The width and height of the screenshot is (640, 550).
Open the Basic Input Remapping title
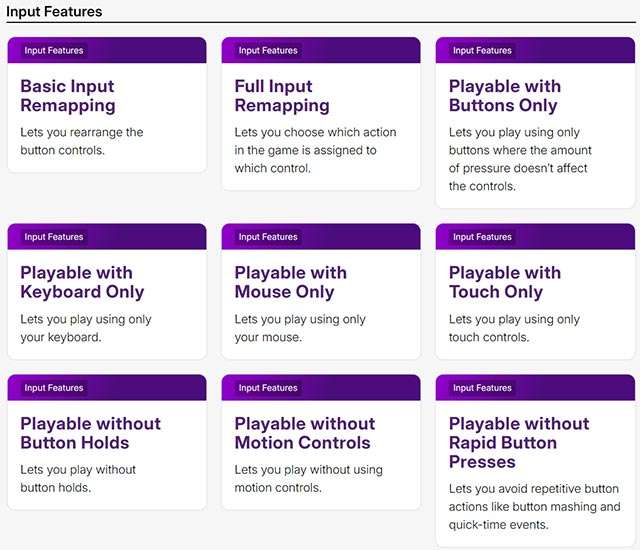pos(68,96)
